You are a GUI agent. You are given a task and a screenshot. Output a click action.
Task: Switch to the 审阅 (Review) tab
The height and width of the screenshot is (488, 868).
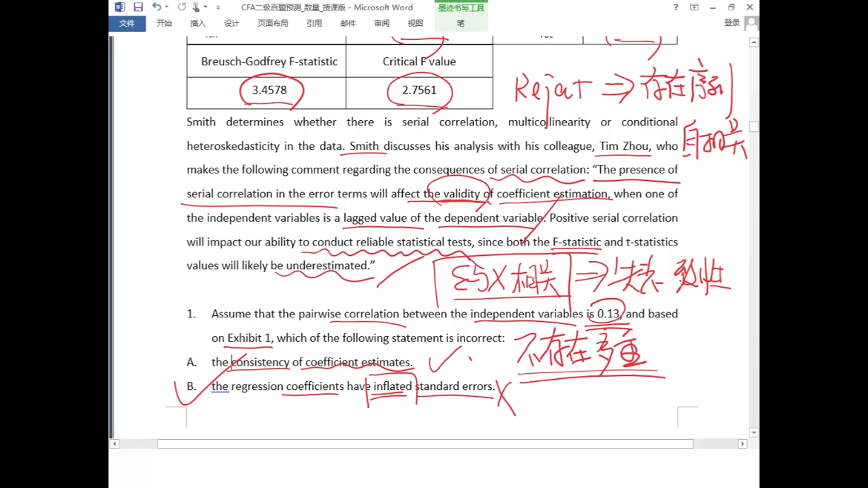[x=381, y=23]
